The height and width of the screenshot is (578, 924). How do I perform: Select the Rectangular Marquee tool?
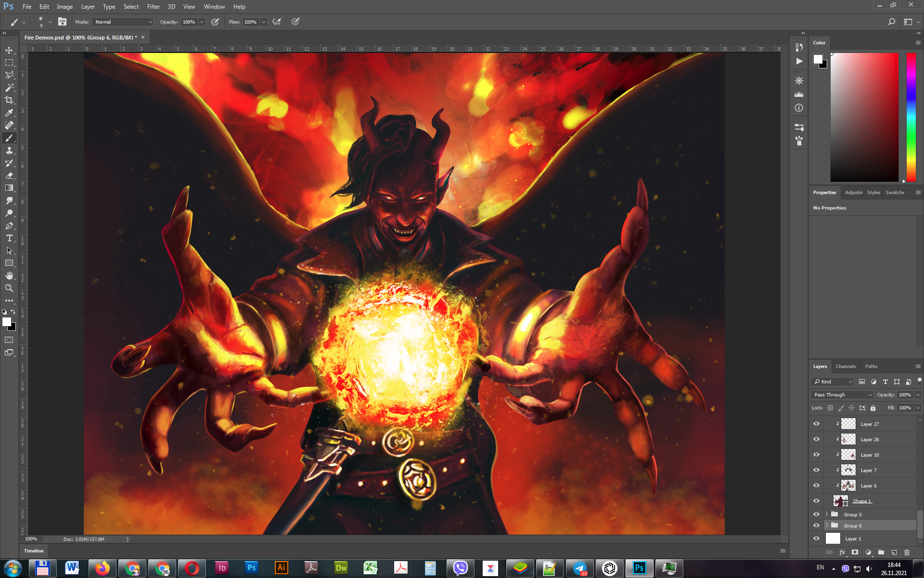9,63
